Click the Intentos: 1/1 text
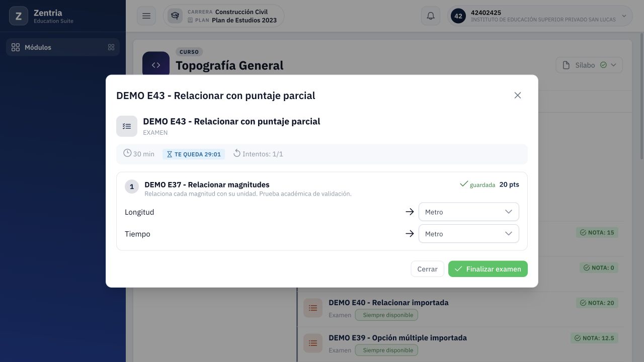The image size is (644, 362). click(x=263, y=154)
